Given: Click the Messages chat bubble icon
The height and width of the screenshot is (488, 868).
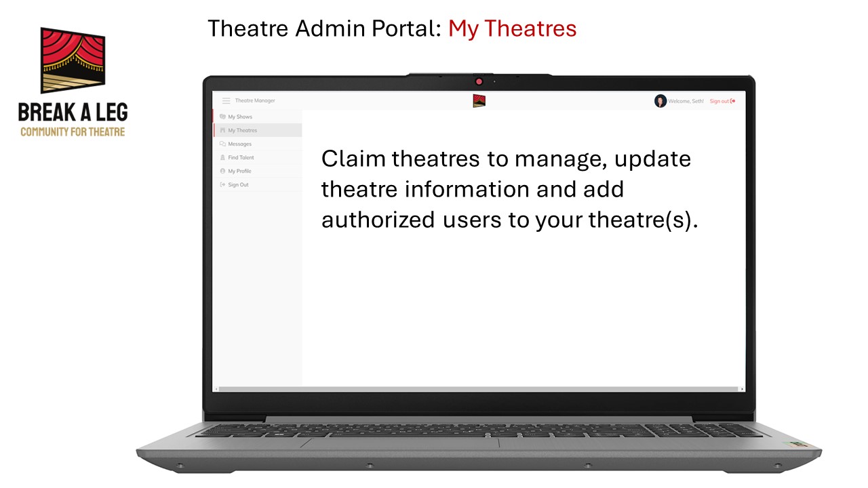Looking at the screenshot, I should (222, 144).
